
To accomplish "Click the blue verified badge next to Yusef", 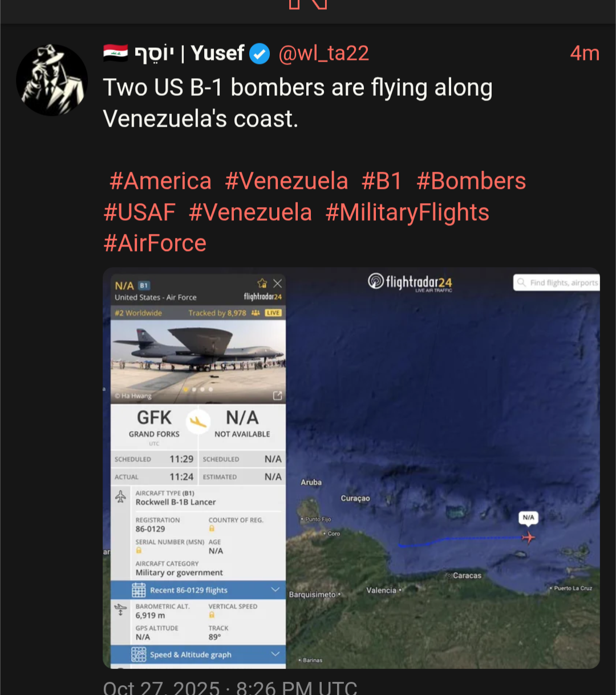I will pos(260,54).
